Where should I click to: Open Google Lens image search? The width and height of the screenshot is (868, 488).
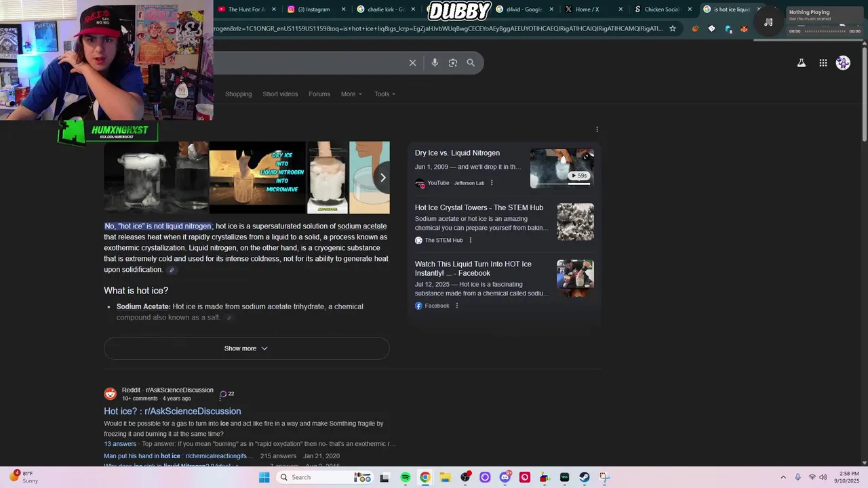453,63
